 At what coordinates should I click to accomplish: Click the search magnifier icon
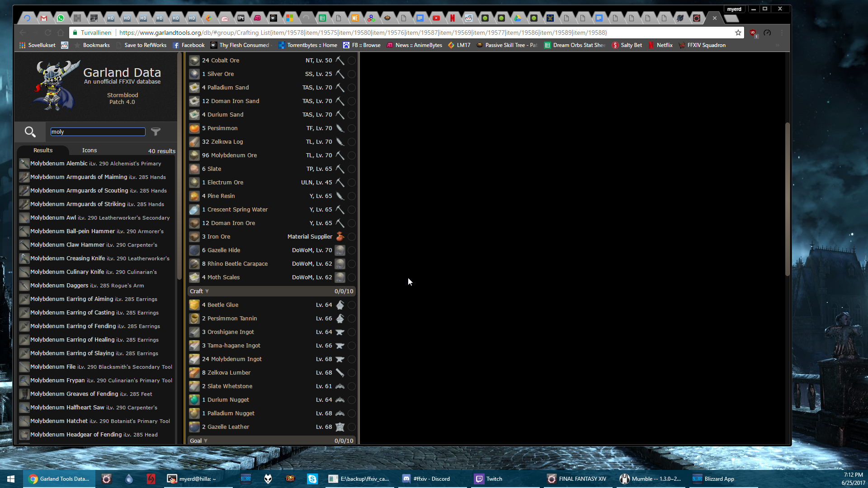(30, 131)
